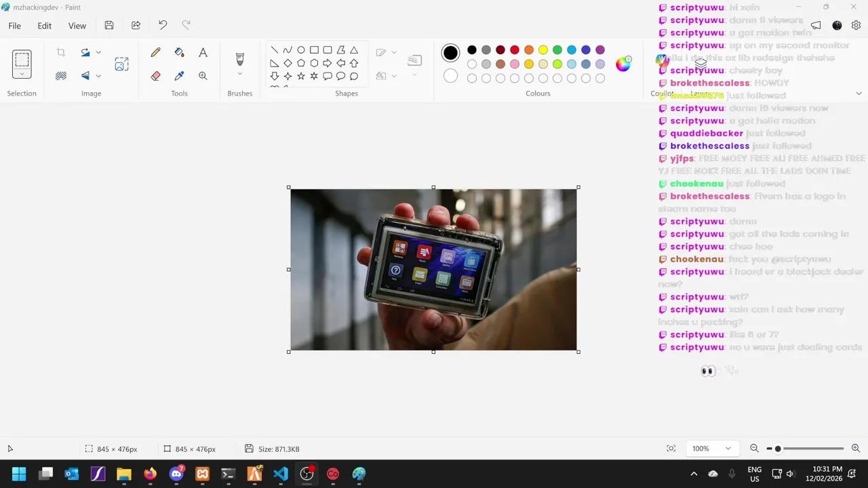Activate the Text tool

pos(203,52)
